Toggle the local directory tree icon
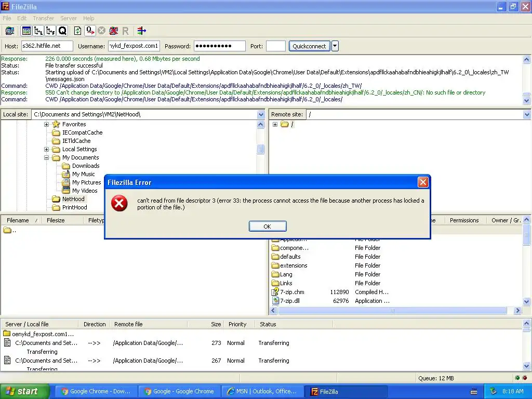Image resolution: width=532 pixels, height=399 pixels. (x=38, y=31)
